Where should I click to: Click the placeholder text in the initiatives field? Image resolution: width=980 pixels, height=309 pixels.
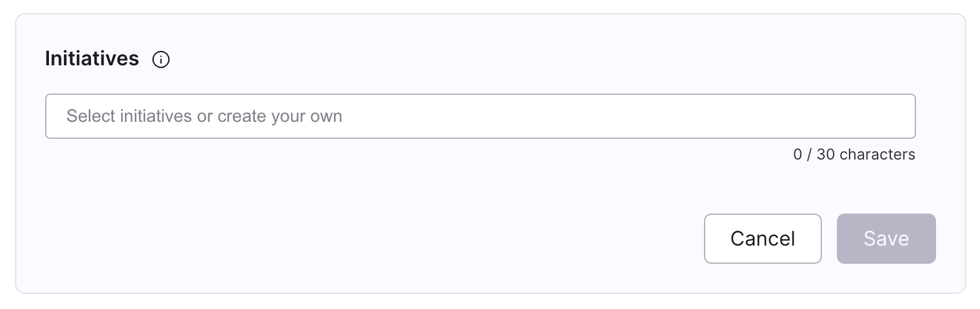click(x=204, y=116)
